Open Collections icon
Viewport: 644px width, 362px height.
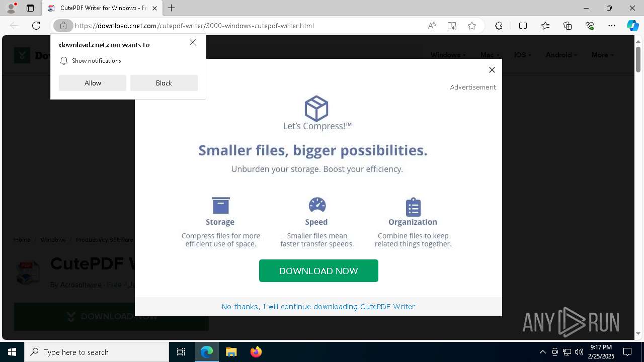[x=568, y=26]
